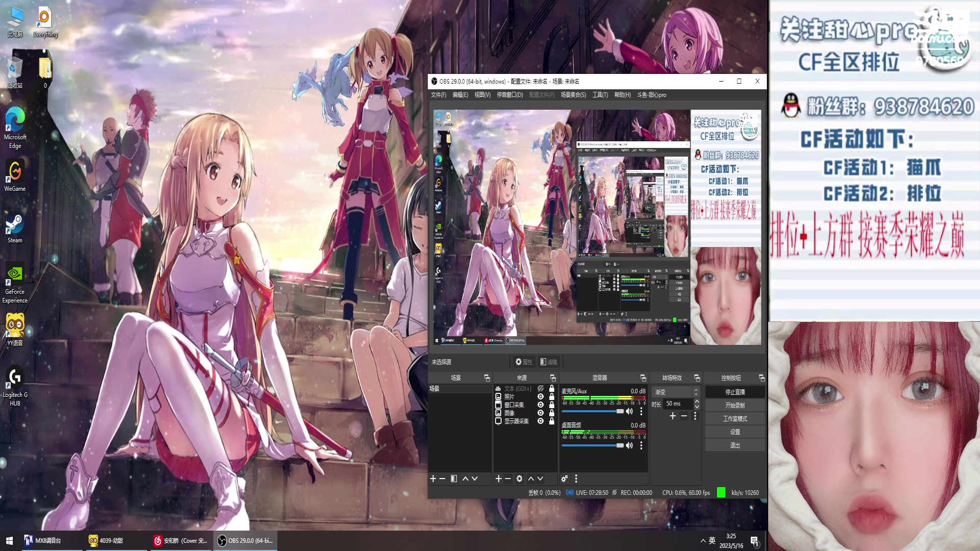The height and width of the screenshot is (551, 980).
Task: Move selected source down arrow
Action: 540,479
